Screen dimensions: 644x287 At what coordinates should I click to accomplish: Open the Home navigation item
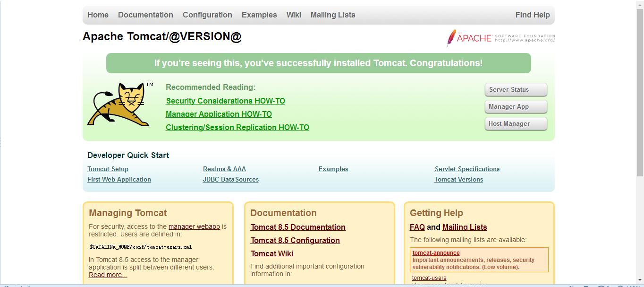(98, 15)
